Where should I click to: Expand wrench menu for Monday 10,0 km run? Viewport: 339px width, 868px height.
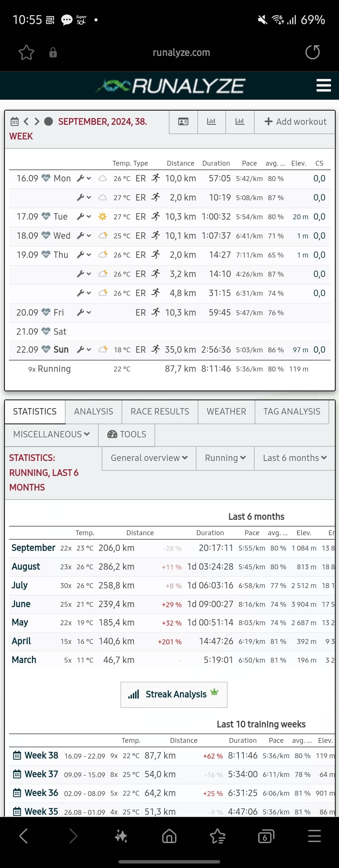(84, 178)
